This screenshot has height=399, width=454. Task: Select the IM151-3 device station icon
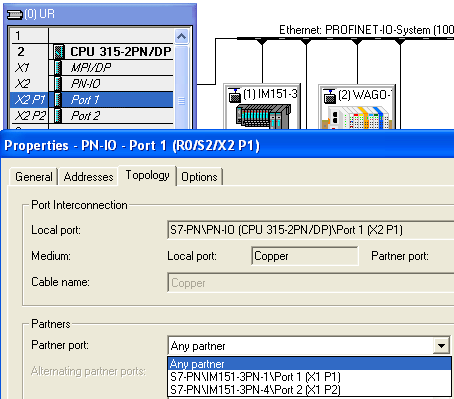click(x=263, y=115)
